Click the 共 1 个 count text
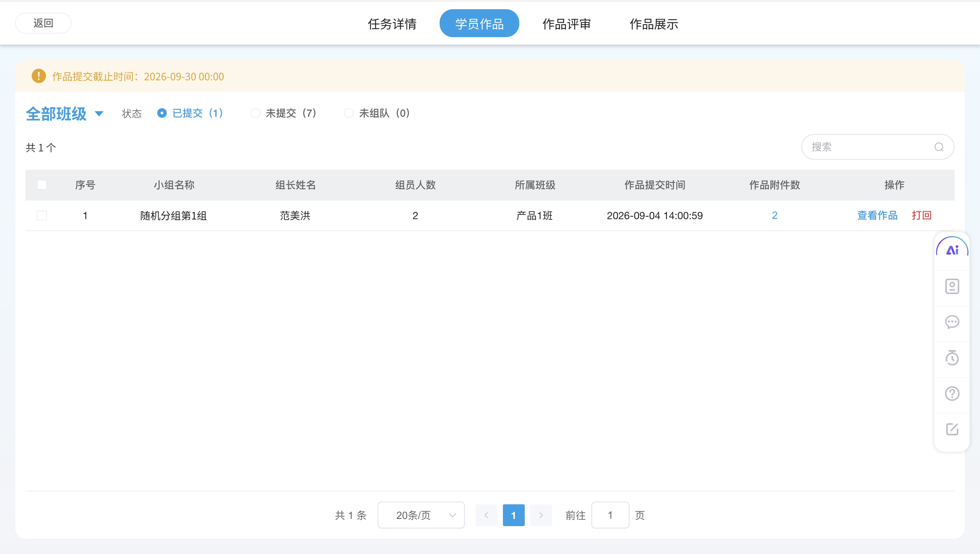Viewport: 980px width, 554px height. (41, 148)
